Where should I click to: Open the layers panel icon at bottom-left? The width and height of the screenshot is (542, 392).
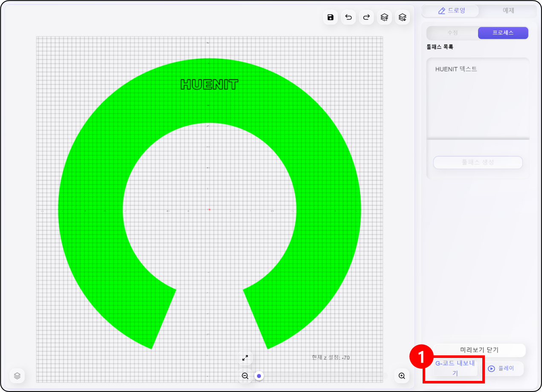[17, 376]
